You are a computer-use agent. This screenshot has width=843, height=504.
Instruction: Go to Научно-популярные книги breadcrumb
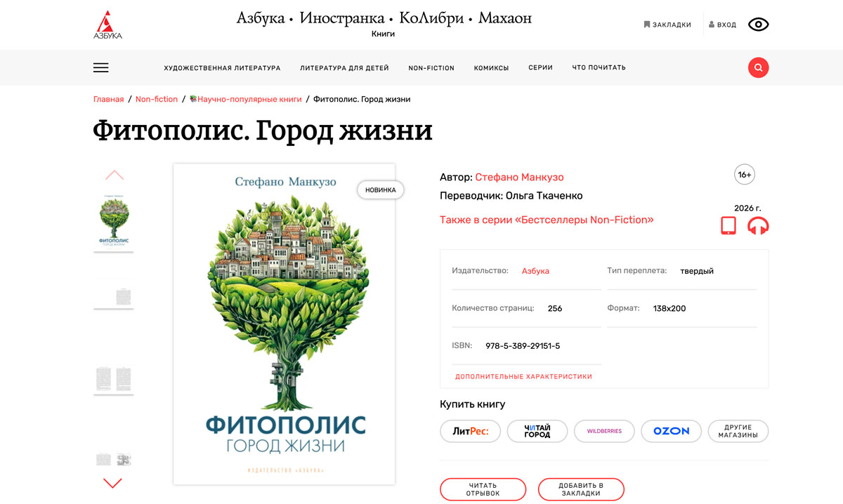pos(246,99)
